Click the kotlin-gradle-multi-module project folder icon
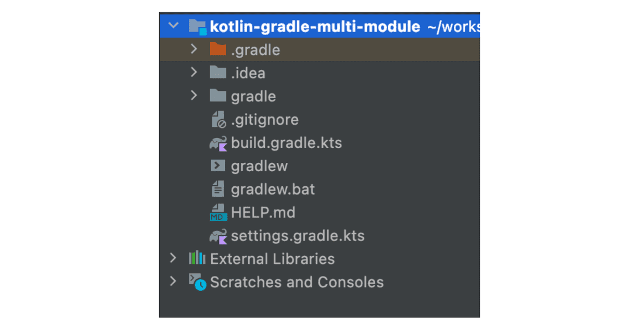Image resolution: width=644 pixels, height=327 pixels. (197, 26)
